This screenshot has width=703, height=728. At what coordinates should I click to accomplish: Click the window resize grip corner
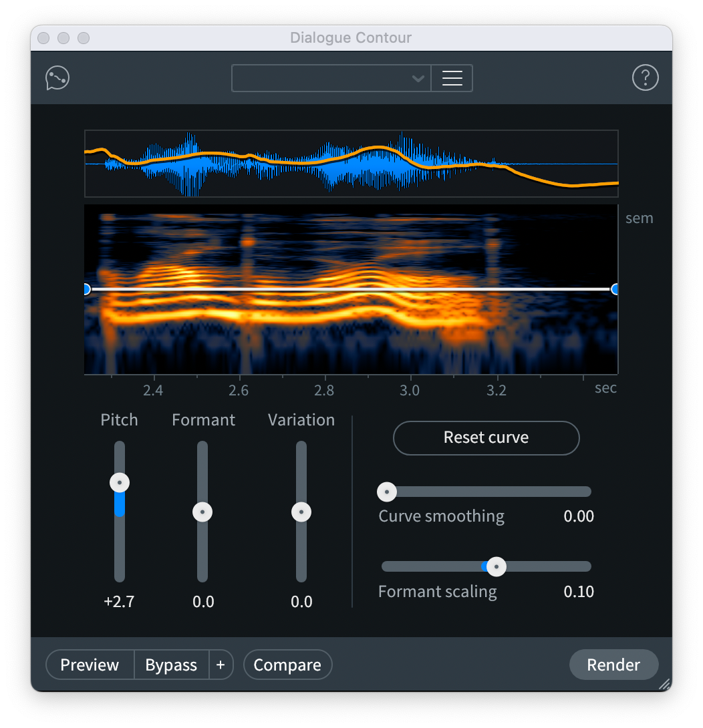(665, 685)
